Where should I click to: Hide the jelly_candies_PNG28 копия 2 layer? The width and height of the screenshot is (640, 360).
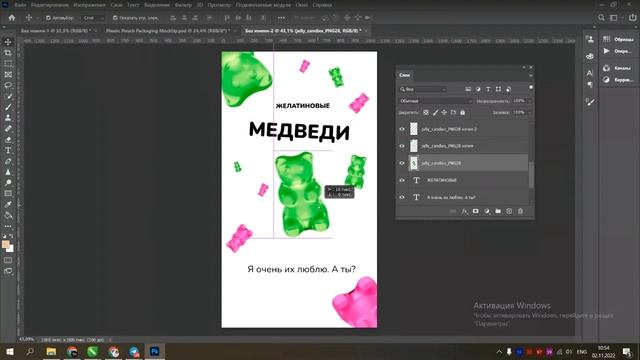coord(402,129)
